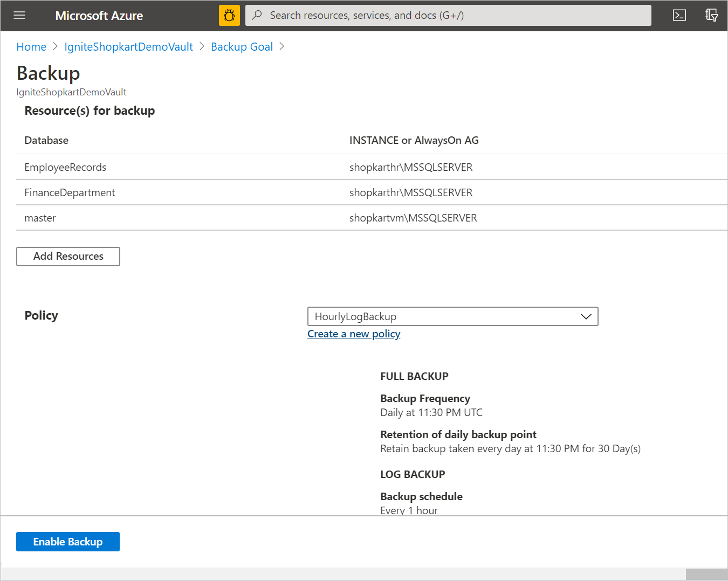Click the Add Resources button
The image size is (728, 581).
68,256
